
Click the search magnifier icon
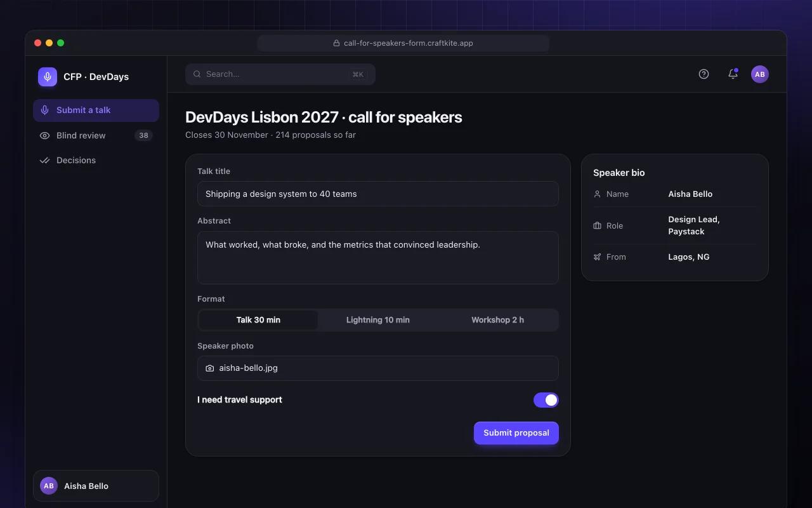[x=197, y=74]
